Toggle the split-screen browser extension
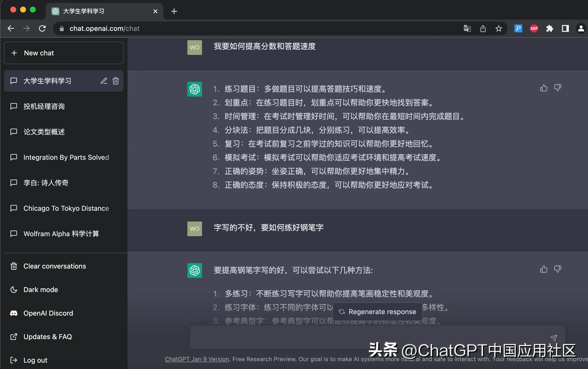The width and height of the screenshot is (588, 369). [565, 28]
